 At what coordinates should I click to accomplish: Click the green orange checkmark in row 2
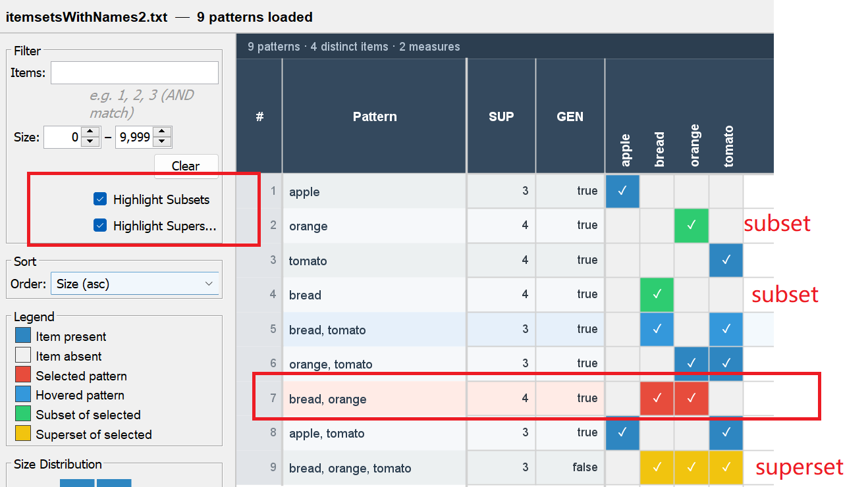[692, 226]
